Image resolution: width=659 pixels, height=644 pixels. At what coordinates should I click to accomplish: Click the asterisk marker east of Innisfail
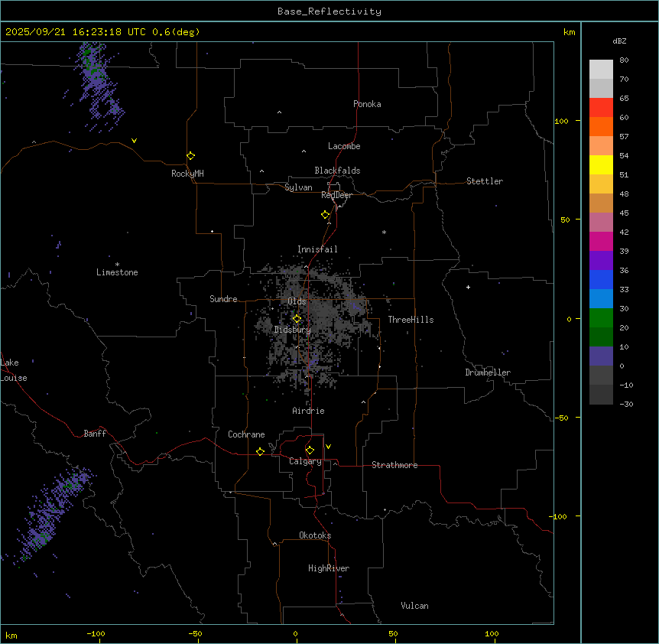[x=384, y=233]
